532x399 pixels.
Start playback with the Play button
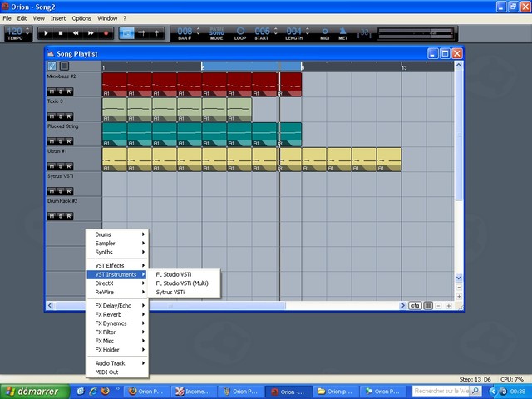point(46,33)
